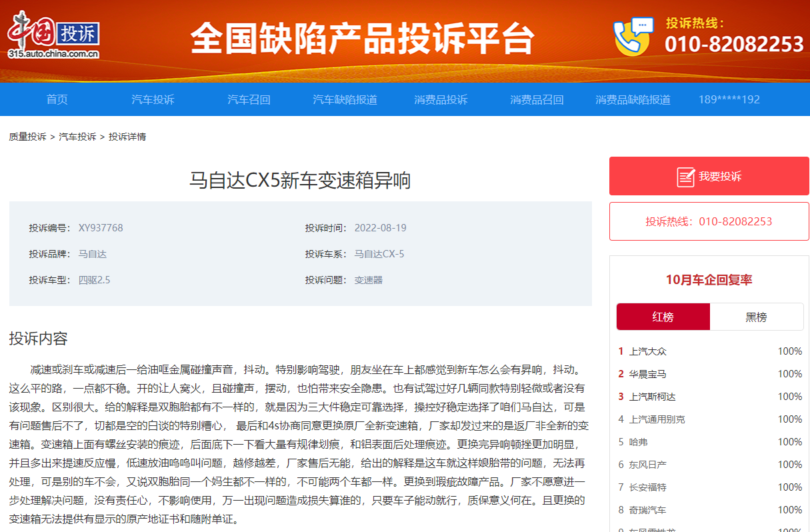Click 上汽斯柯达 ranking entry
The image size is (810, 532).
tap(652, 397)
